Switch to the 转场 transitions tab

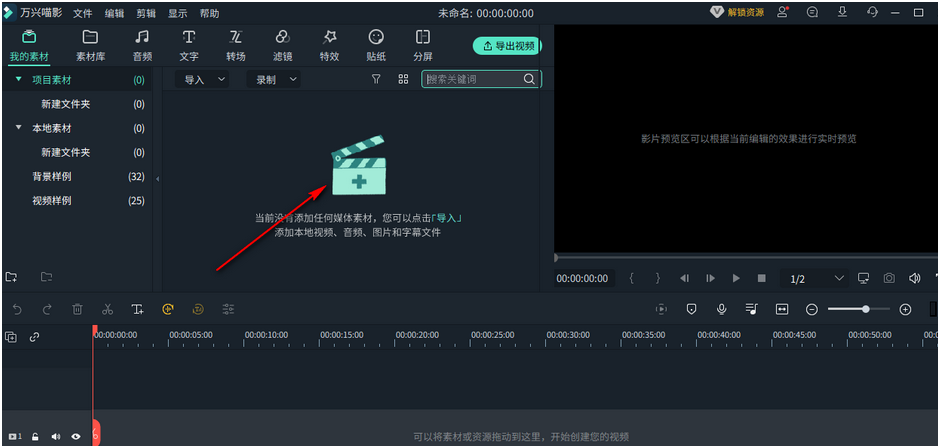(236, 46)
